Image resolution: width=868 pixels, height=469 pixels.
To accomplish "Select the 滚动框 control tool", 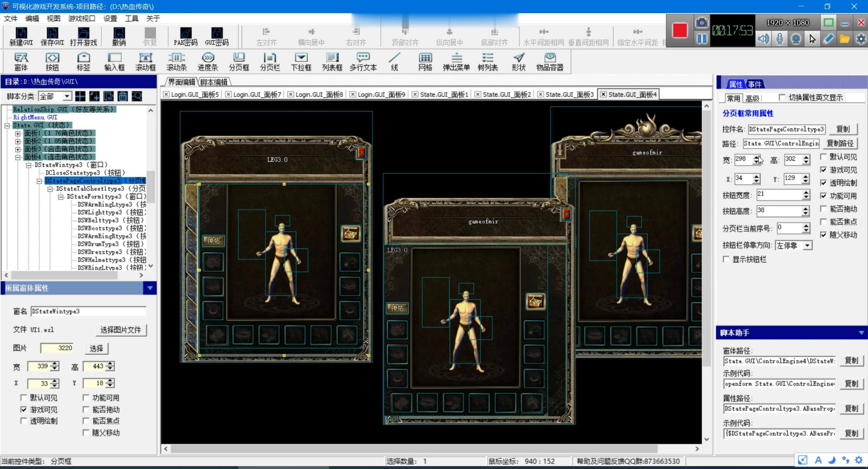I will pos(146,61).
